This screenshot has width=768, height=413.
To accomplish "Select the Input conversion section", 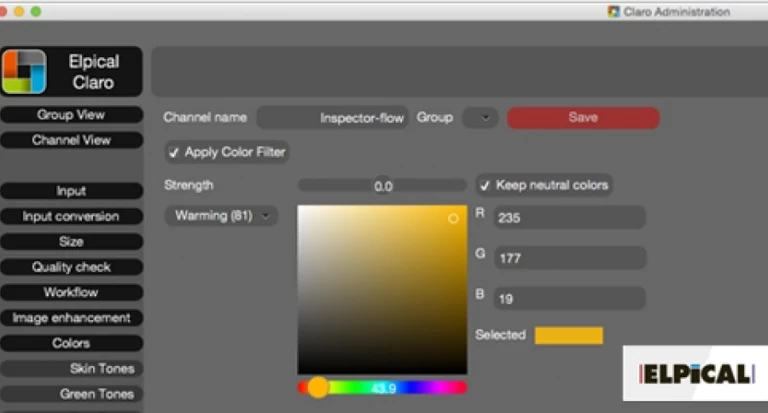I will click(x=71, y=217).
